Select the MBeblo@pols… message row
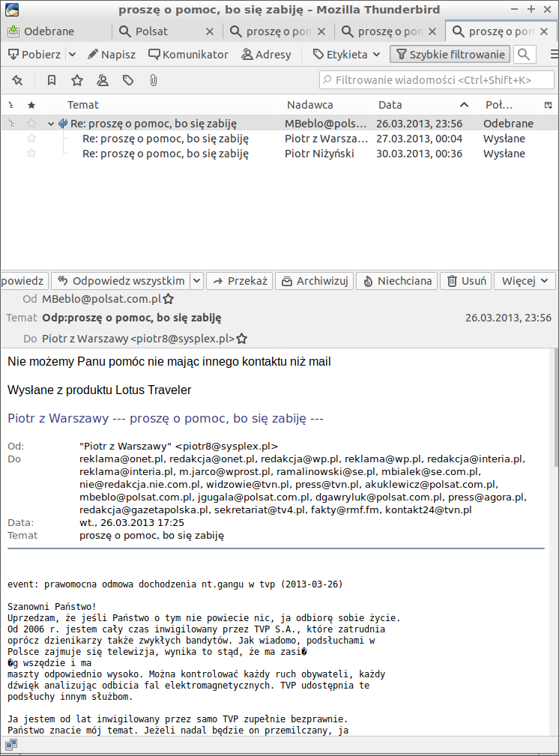The width and height of the screenshot is (559, 756). click(279, 124)
